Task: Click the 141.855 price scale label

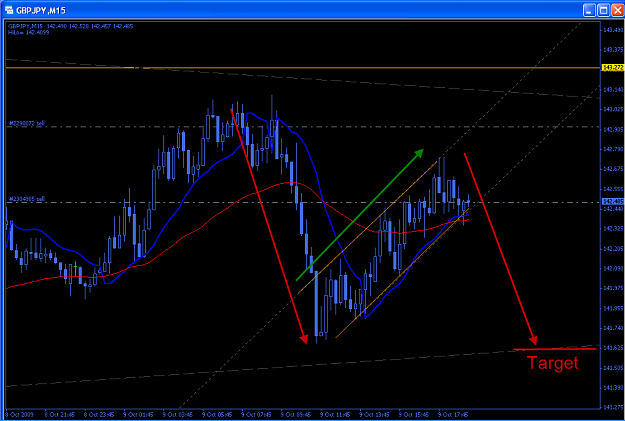Action: (613, 308)
